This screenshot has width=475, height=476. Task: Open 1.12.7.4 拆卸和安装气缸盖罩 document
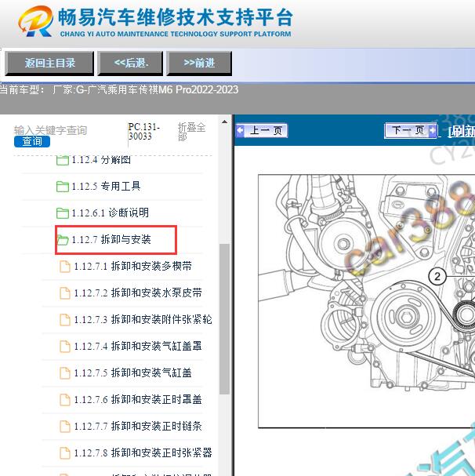[x=138, y=346]
